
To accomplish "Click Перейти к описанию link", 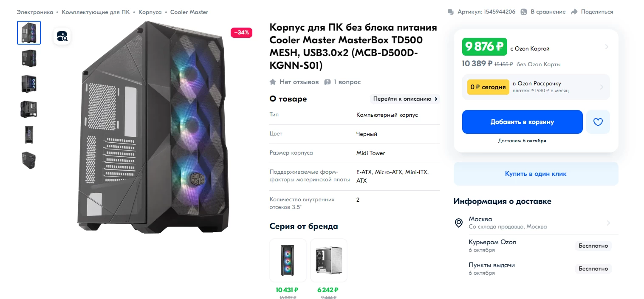I will (x=405, y=99).
